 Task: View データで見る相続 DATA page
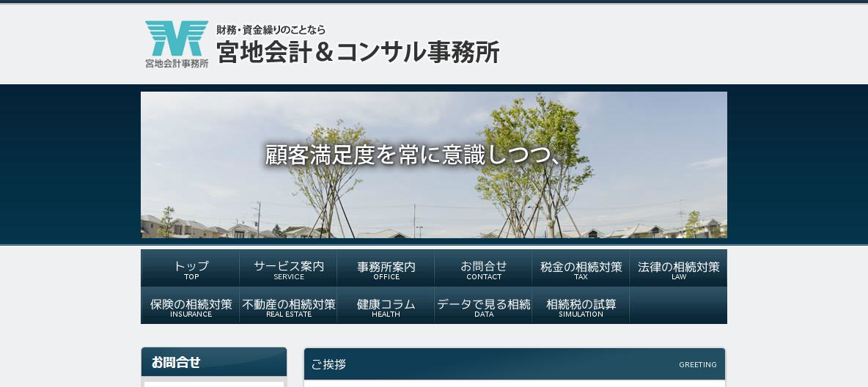pyautogui.click(x=483, y=305)
